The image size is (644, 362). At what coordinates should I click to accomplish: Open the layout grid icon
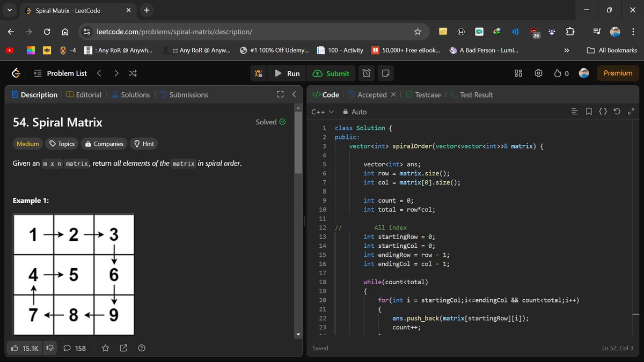518,73
